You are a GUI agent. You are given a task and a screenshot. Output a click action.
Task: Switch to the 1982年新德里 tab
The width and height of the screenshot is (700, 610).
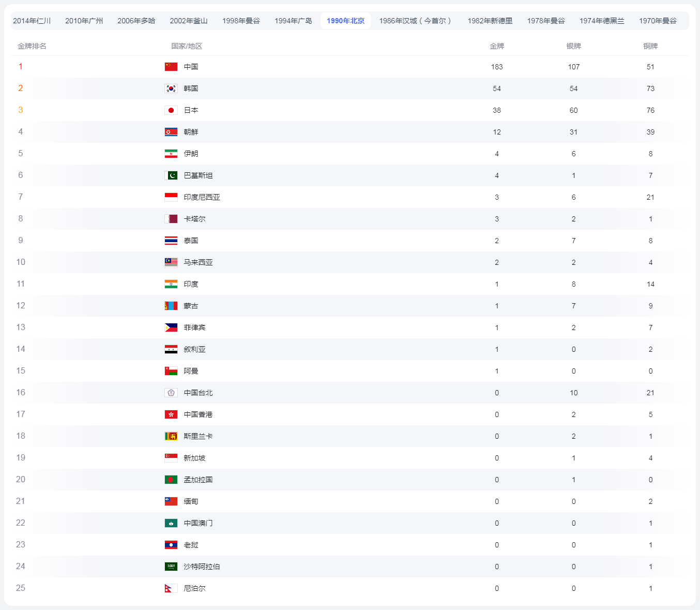click(x=490, y=21)
